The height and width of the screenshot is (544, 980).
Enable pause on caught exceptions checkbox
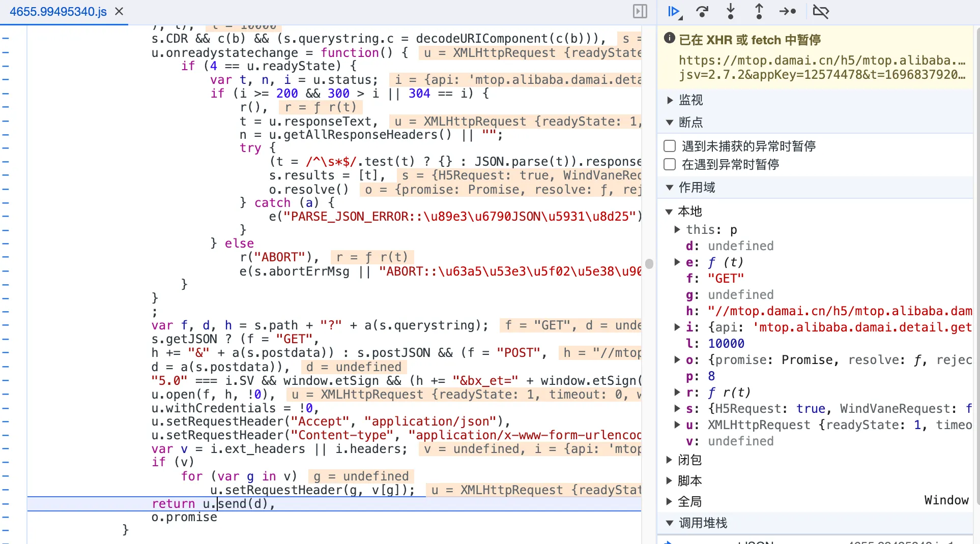670,165
